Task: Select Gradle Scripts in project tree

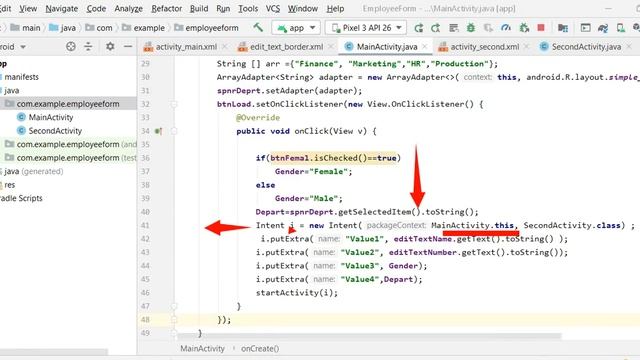Action: tap(21, 198)
